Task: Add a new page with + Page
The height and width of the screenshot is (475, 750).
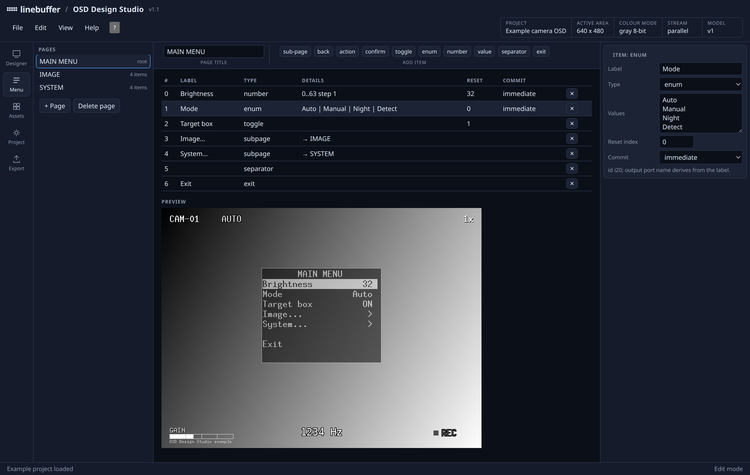Action: [x=55, y=106]
